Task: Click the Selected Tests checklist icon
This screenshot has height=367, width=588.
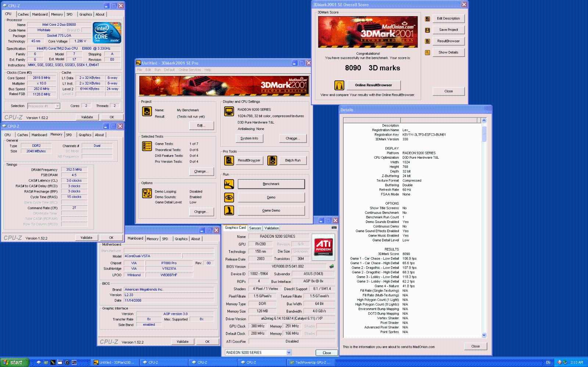Action: [147, 146]
